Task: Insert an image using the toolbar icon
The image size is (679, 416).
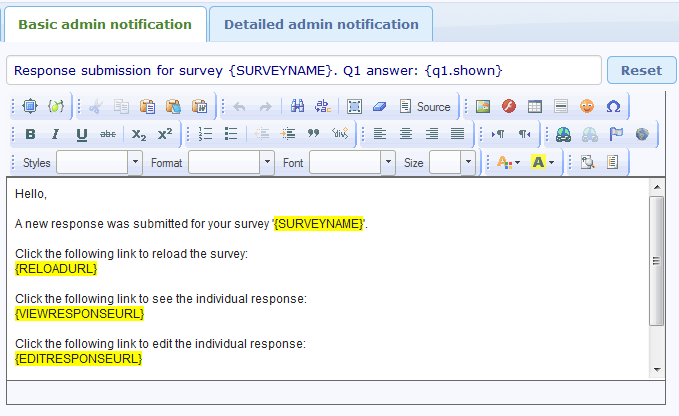Action: click(483, 106)
